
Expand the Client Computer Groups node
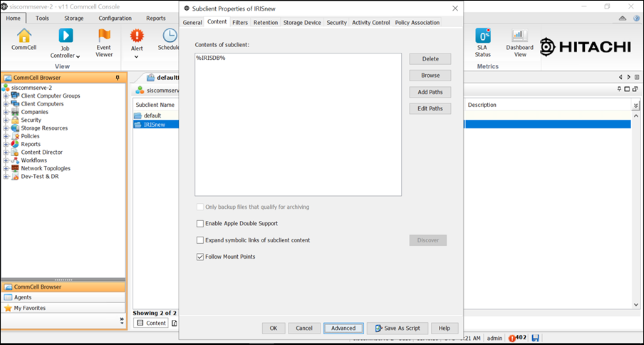click(6, 96)
